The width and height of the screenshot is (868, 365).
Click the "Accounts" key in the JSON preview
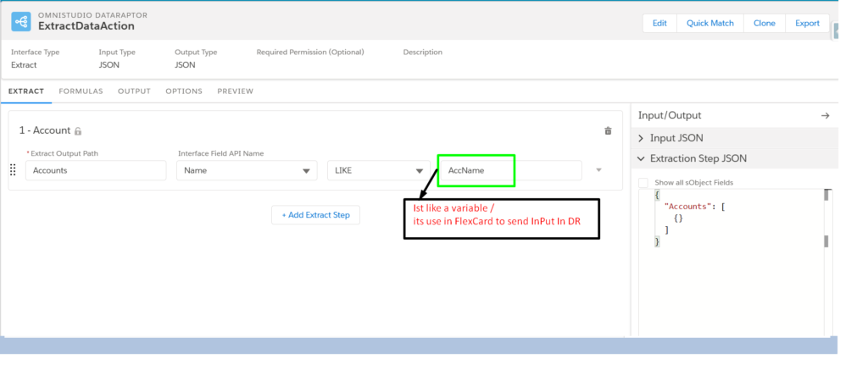point(687,207)
